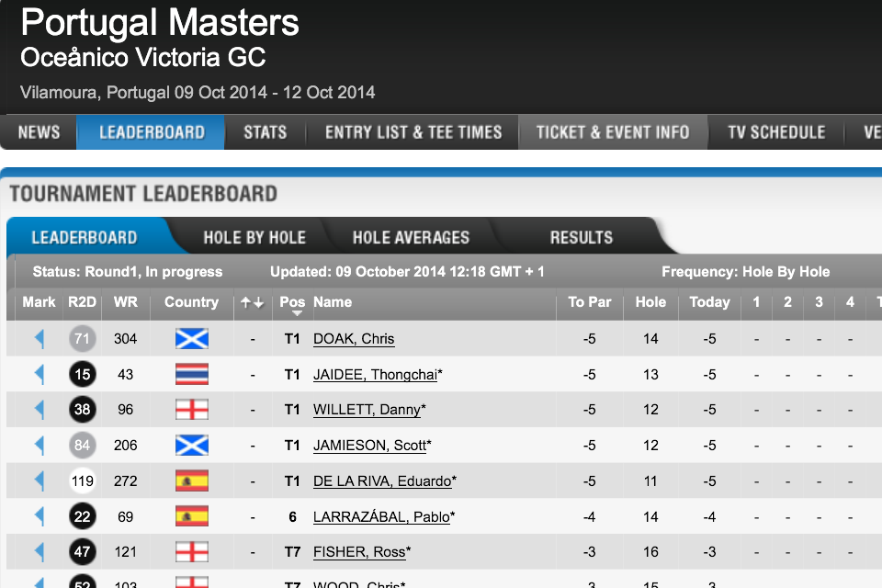Open the Entry List & Tee Times page
Viewport: 882px width, 588px height.
pyautogui.click(x=413, y=132)
